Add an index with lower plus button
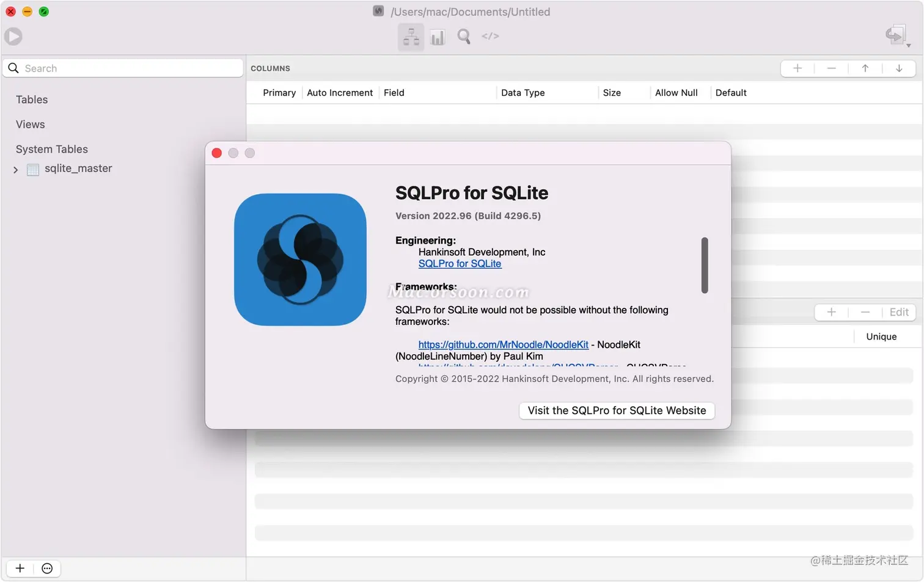 click(x=831, y=312)
